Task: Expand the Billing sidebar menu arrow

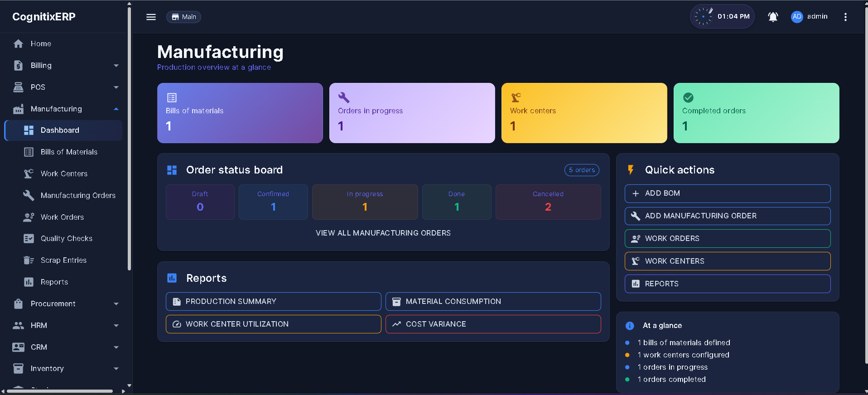Action: click(x=116, y=66)
